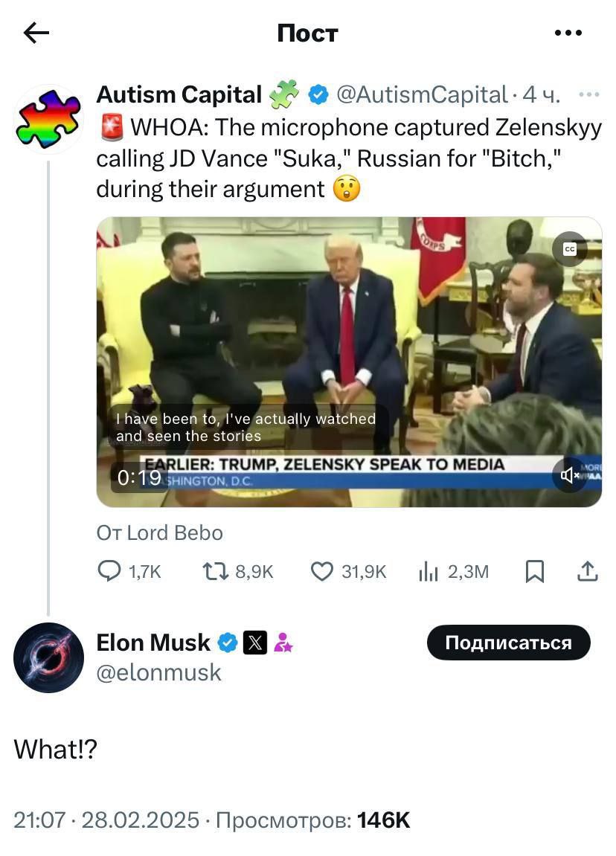Tap the reply comment icon with 1,7K

(x=109, y=571)
